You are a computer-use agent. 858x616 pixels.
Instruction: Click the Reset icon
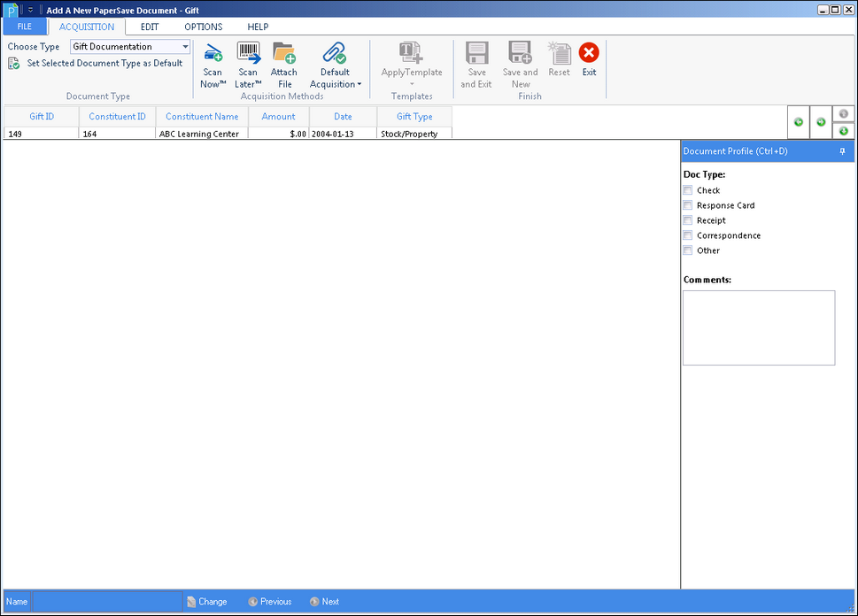click(x=560, y=52)
